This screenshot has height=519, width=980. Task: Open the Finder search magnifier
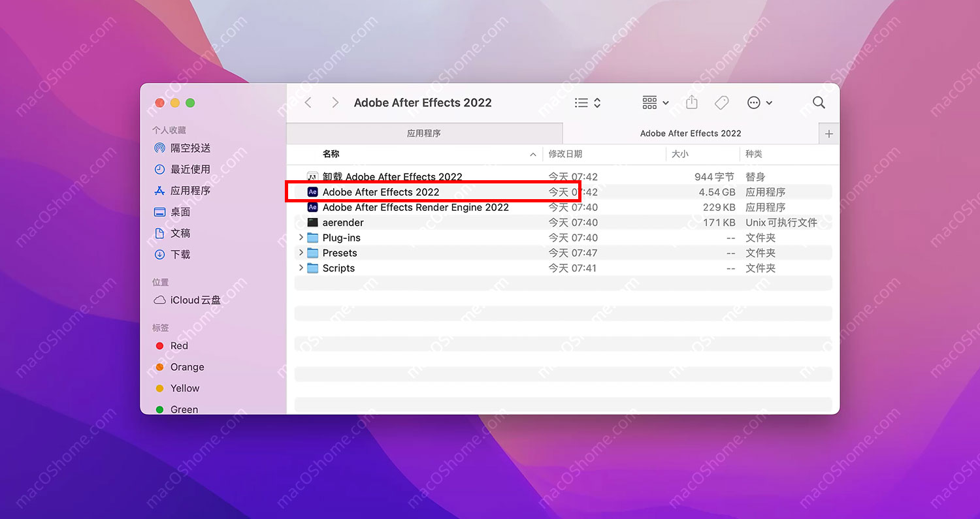[x=819, y=102]
